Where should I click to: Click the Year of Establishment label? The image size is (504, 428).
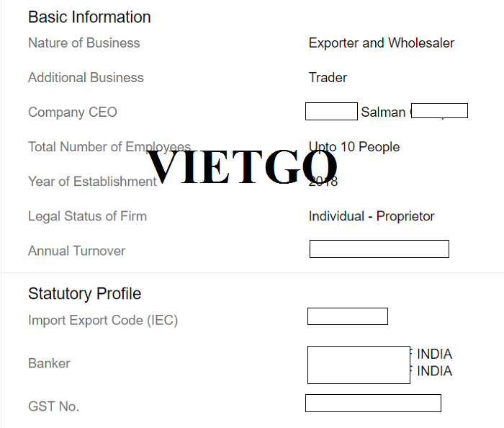pyautogui.click(x=92, y=182)
